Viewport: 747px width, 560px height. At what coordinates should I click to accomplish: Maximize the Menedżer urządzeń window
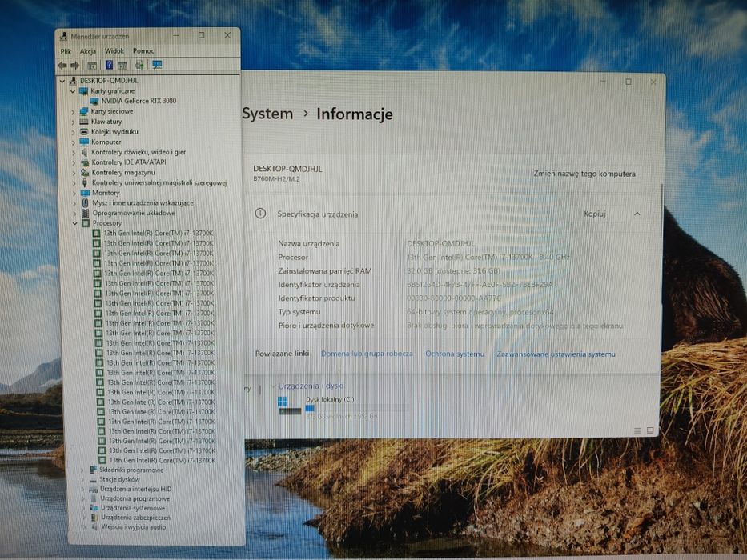click(x=202, y=35)
